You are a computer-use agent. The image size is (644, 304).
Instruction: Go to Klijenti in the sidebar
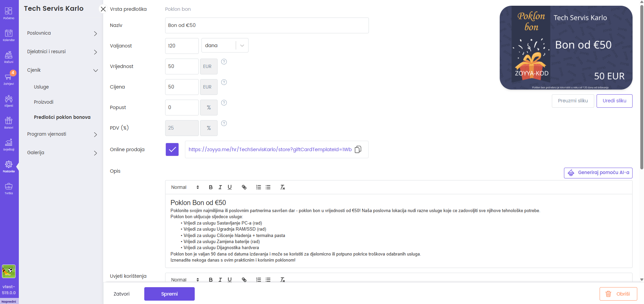9,101
